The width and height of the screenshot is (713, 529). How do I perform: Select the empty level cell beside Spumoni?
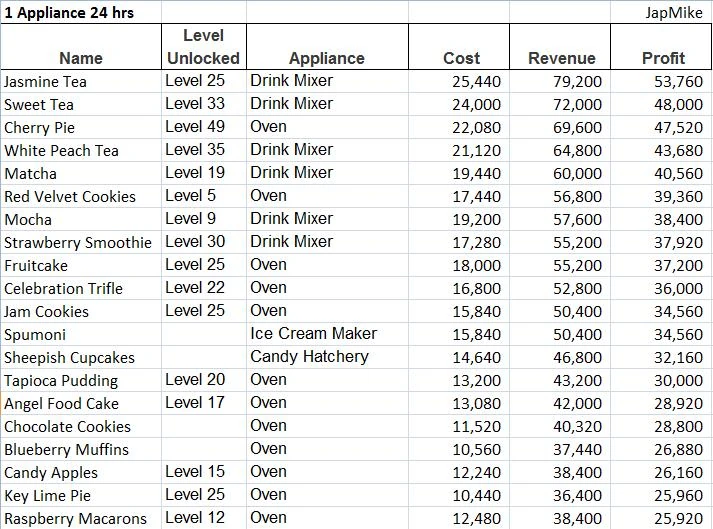click(x=204, y=334)
